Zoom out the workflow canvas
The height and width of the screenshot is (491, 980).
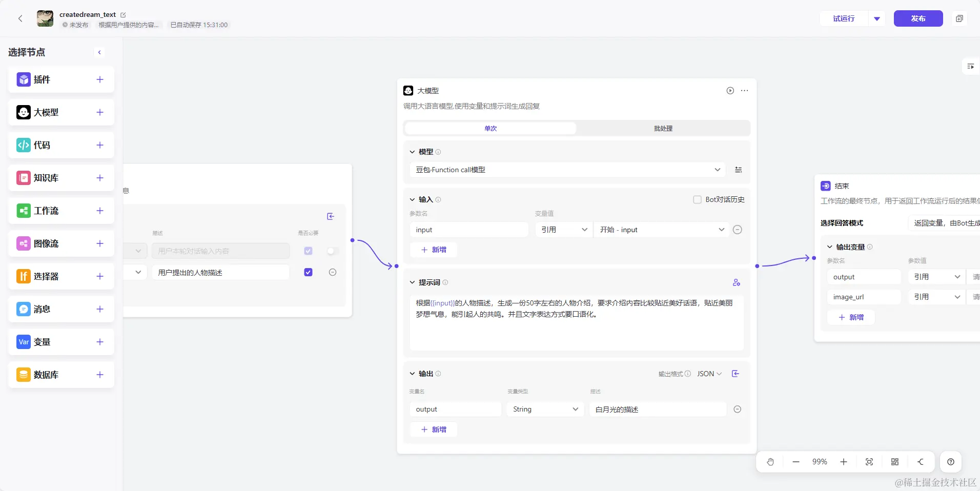coord(796,462)
